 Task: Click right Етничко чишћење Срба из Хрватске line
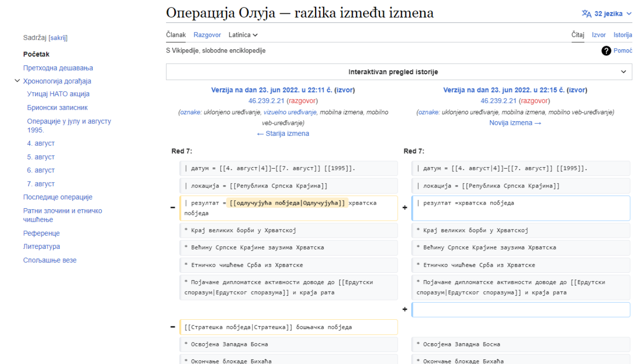[x=521, y=265]
